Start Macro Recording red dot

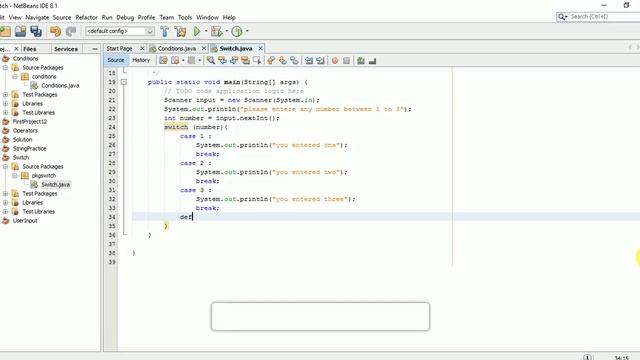[x=335, y=61]
